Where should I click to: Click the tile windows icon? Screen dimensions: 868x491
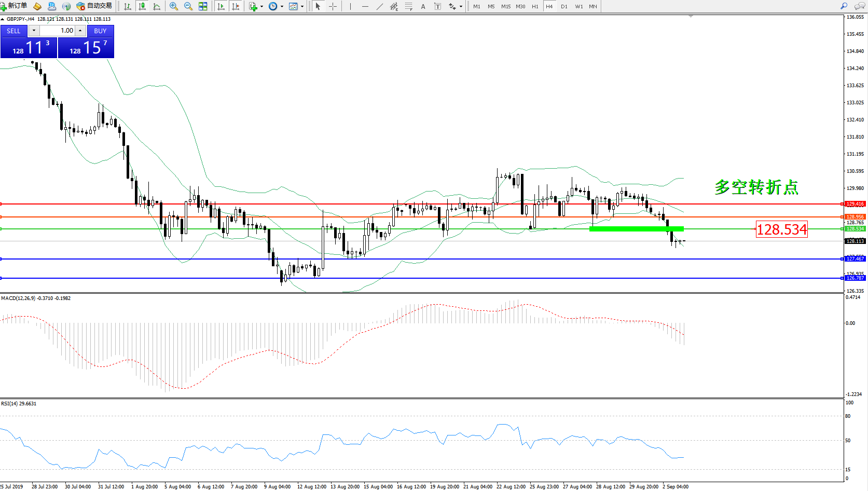coord(203,6)
